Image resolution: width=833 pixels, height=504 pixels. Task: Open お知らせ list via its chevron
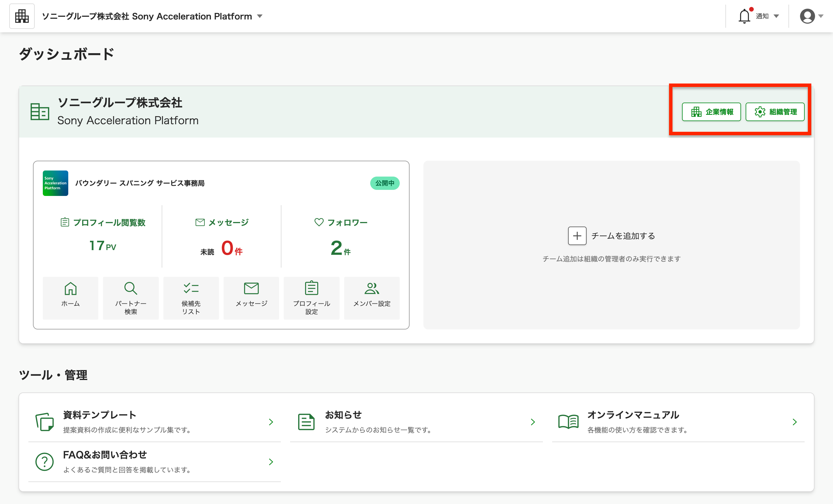tap(533, 422)
